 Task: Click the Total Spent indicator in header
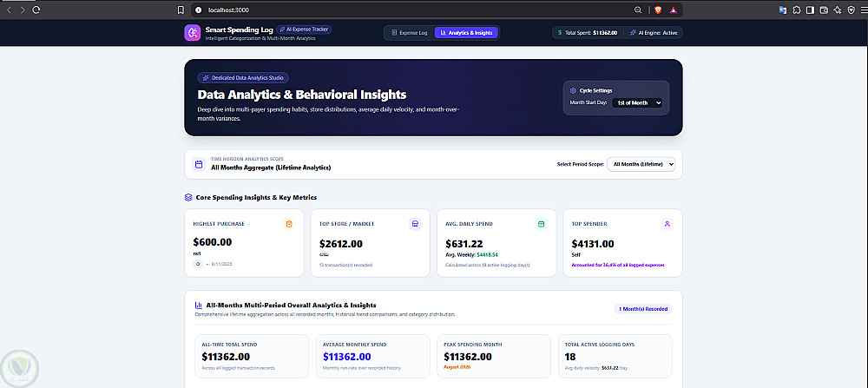click(x=588, y=33)
